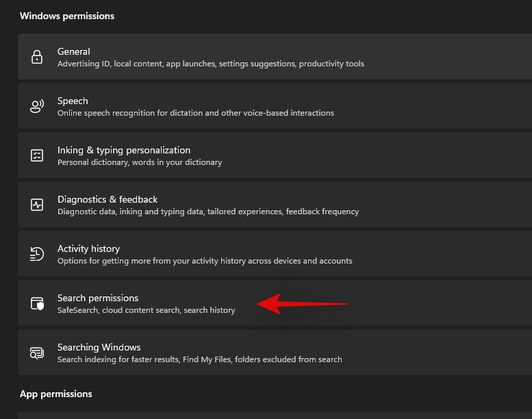The height and width of the screenshot is (419, 532).
Task: Open Search permissions settings
Action: click(x=275, y=303)
